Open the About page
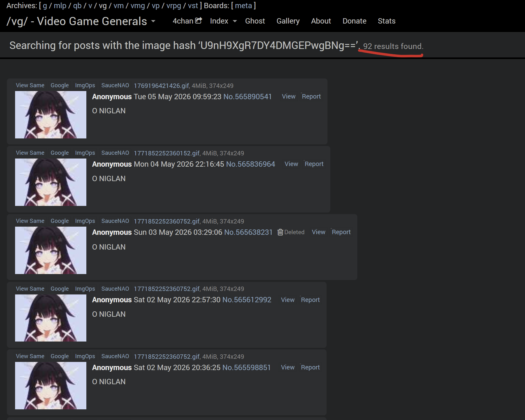This screenshot has width=525, height=420. 321,21
